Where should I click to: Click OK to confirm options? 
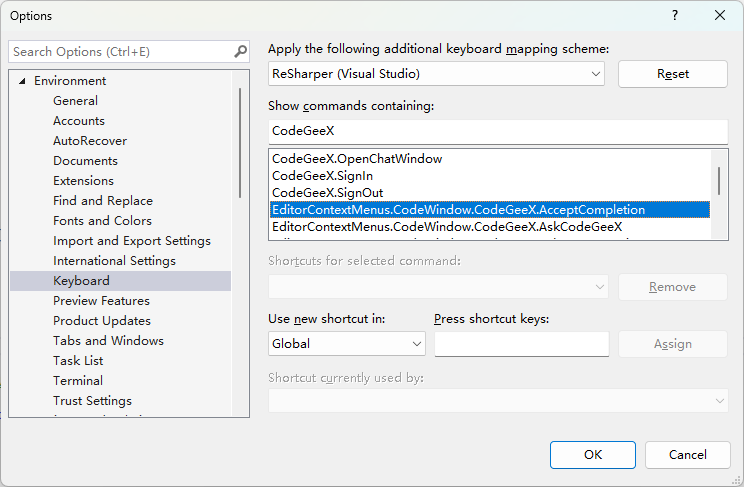593,455
